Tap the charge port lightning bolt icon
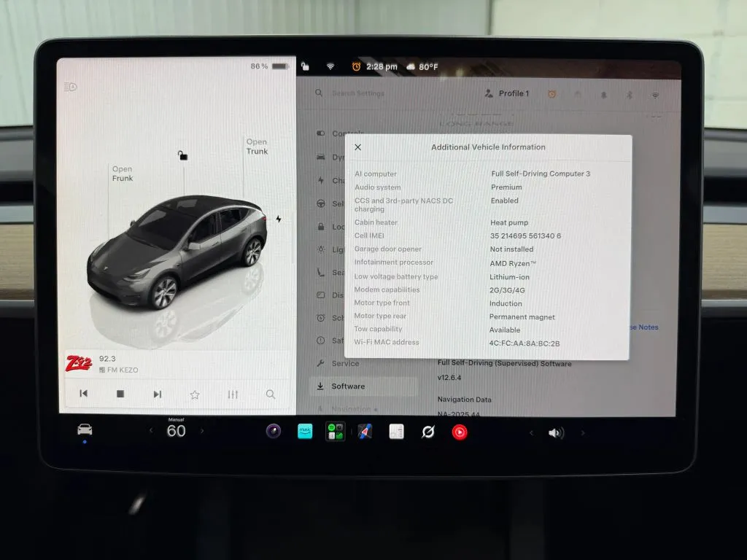The height and width of the screenshot is (560, 747). pyautogui.click(x=279, y=219)
